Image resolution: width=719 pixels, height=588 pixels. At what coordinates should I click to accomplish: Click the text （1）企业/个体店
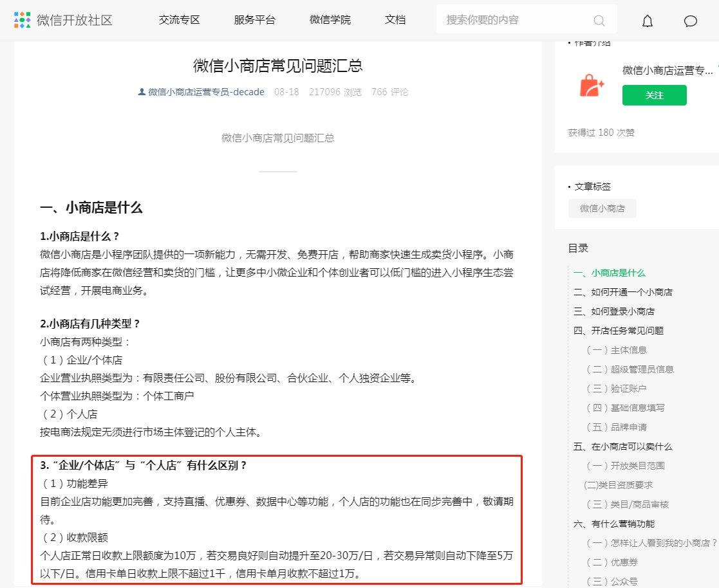(x=81, y=360)
